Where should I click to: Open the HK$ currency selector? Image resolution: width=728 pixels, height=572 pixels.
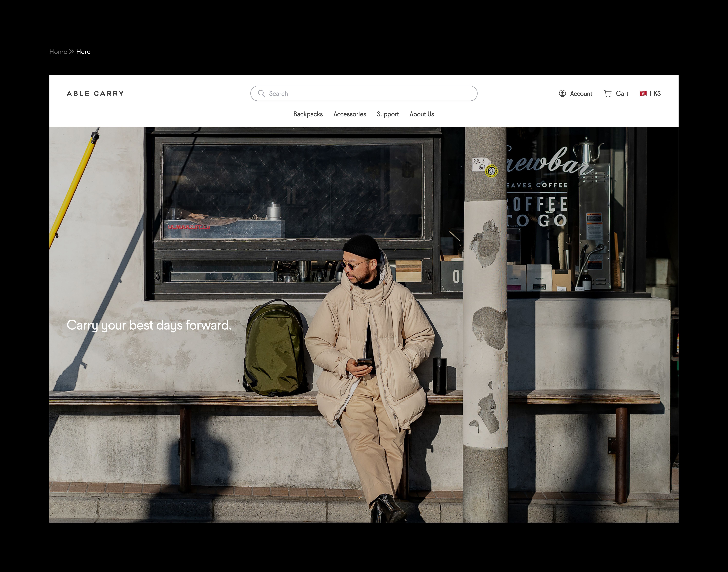(x=650, y=93)
